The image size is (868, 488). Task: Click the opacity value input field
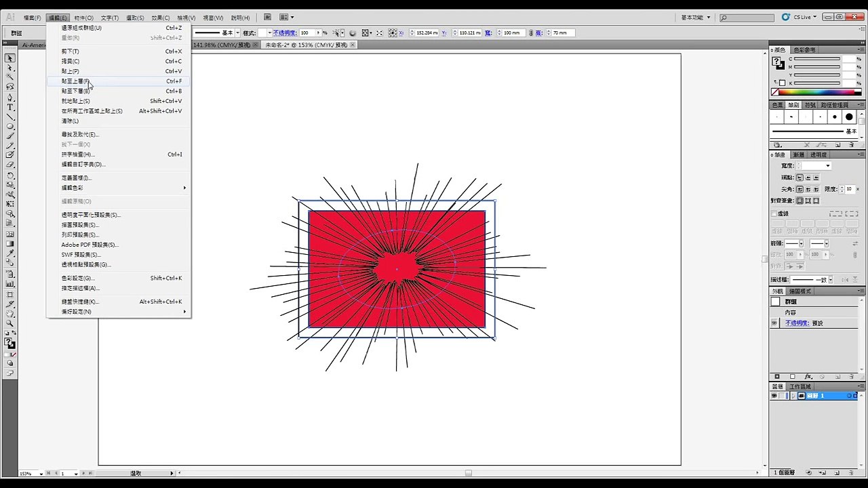pos(309,33)
